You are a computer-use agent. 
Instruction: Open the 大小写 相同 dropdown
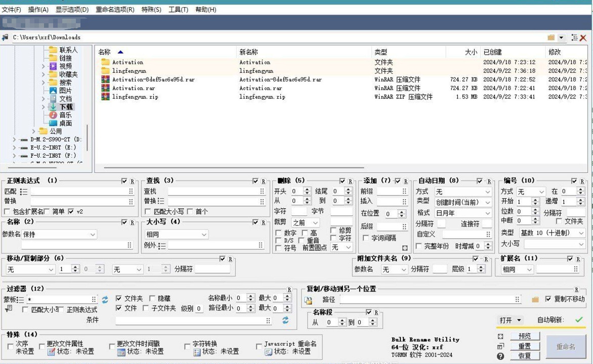click(176, 235)
